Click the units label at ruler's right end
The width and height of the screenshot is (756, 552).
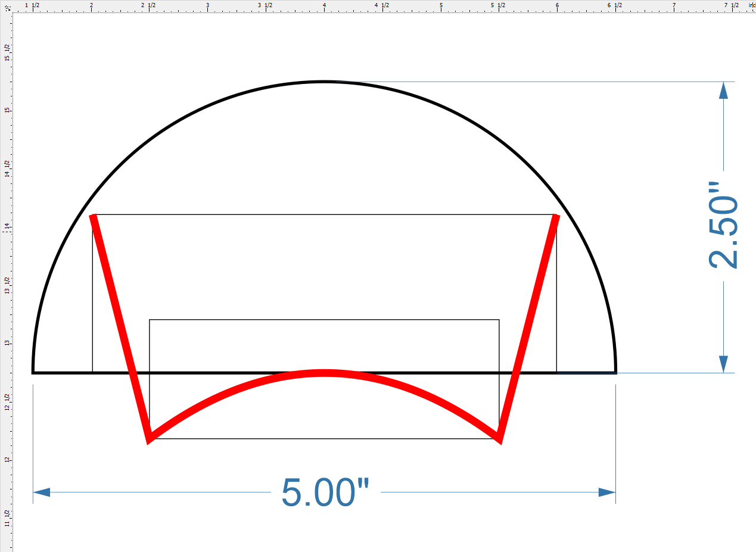pos(752,5)
